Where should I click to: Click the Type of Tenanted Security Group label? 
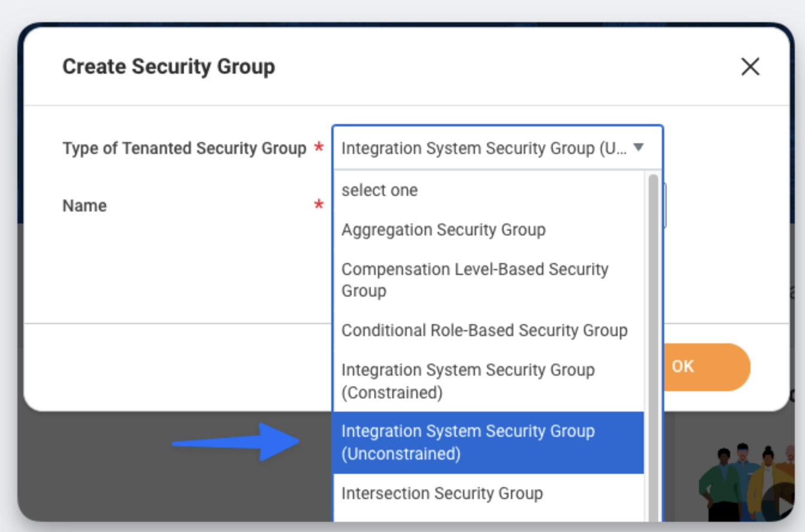(184, 148)
